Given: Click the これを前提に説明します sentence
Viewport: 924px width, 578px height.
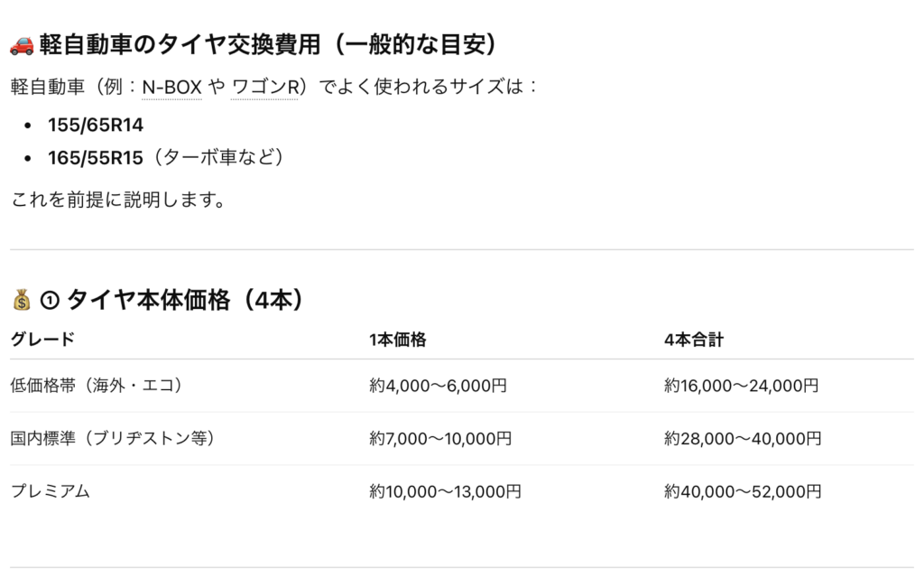Looking at the screenshot, I should click(x=117, y=200).
